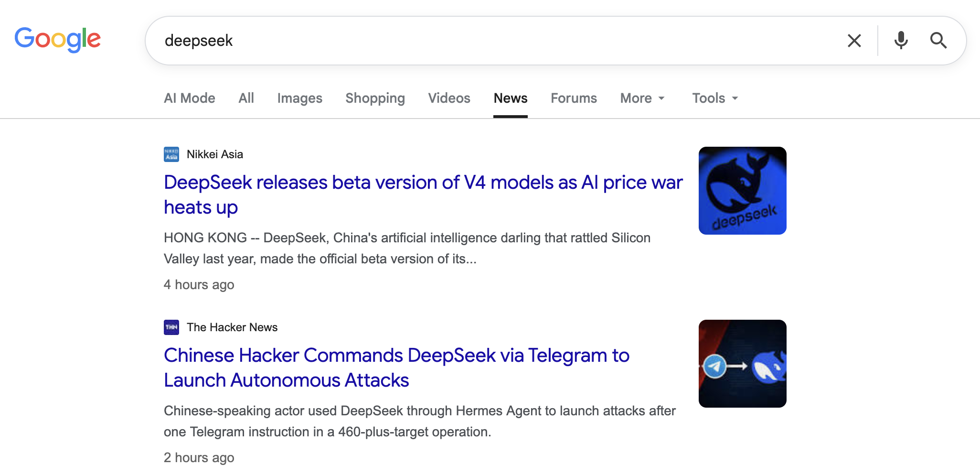Click the magnifying glass search icon

click(938, 41)
